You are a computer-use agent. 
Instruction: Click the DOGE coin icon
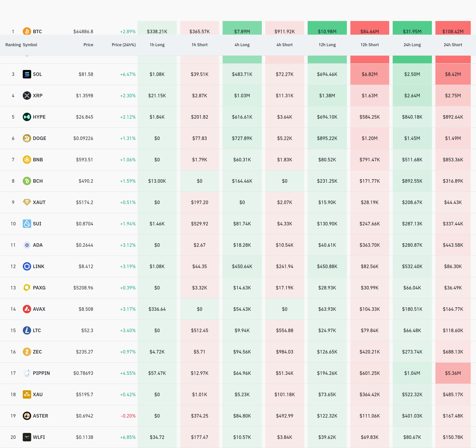point(27,138)
